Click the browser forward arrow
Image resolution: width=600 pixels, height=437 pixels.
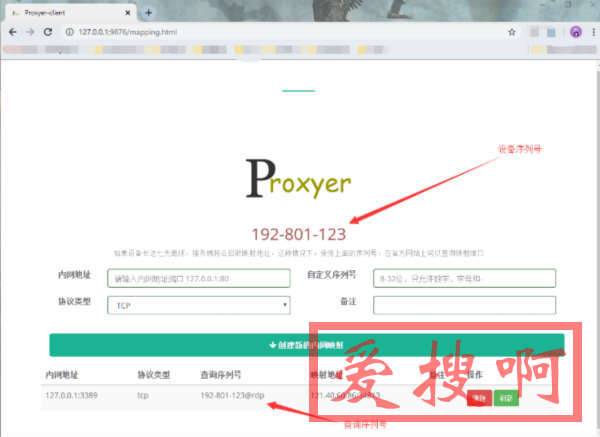tap(30, 32)
